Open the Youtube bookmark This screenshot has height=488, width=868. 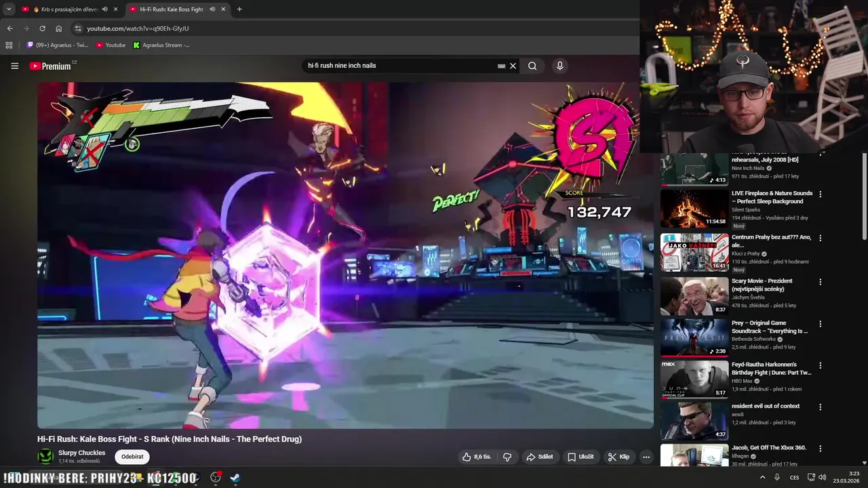click(111, 45)
